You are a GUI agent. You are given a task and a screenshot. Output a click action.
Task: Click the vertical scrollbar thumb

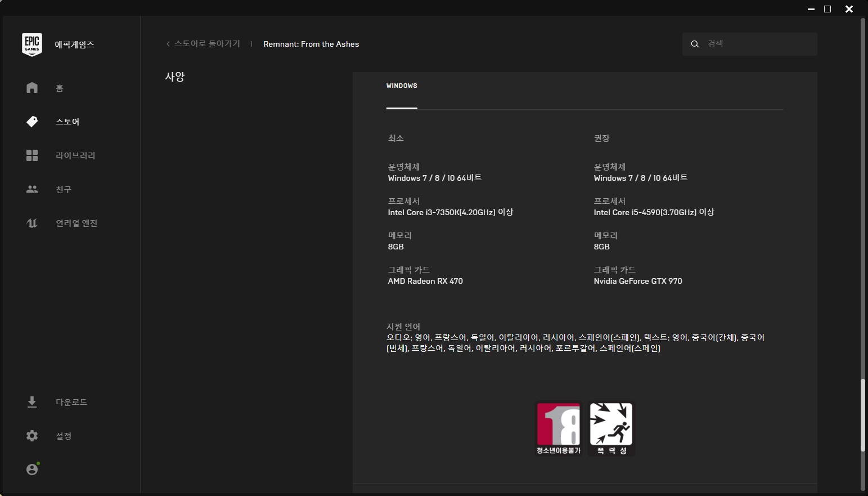click(x=862, y=415)
